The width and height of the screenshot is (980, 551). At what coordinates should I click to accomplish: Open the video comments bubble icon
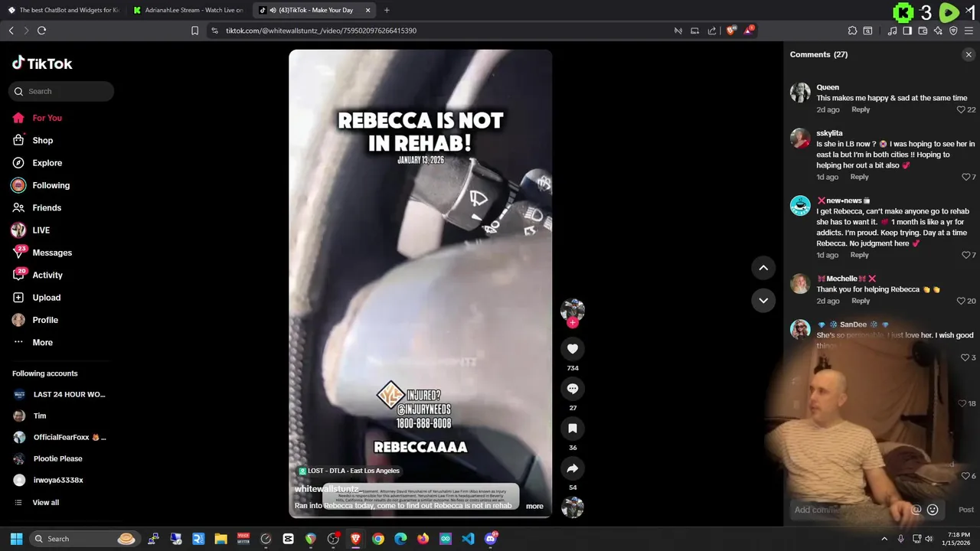point(572,389)
